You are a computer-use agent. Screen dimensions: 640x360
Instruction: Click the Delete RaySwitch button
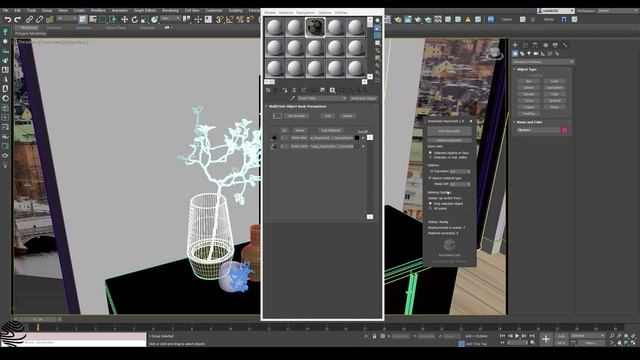coord(449,140)
